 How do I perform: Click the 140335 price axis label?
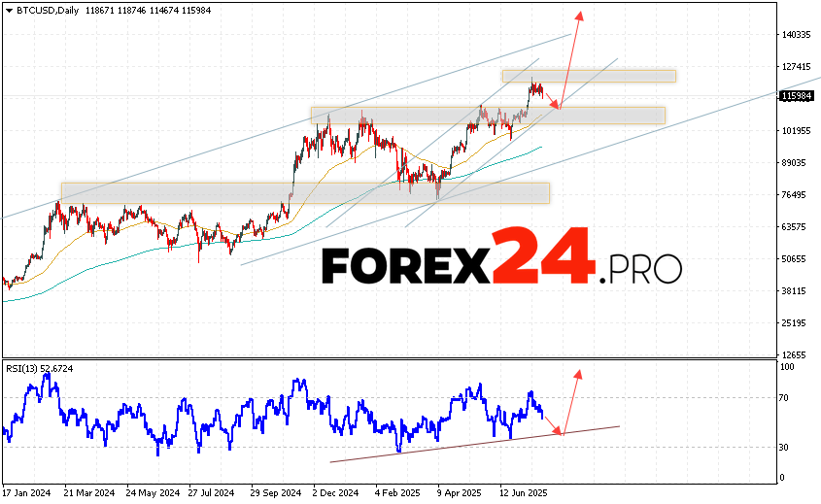tap(796, 35)
